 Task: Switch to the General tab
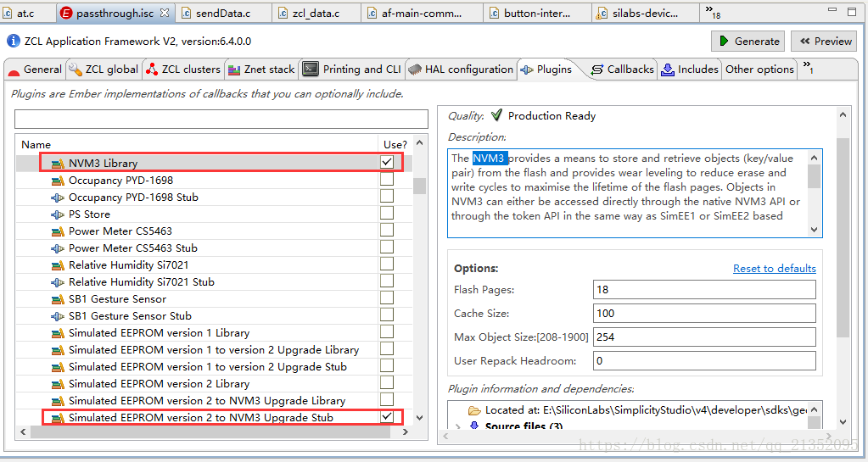point(35,70)
